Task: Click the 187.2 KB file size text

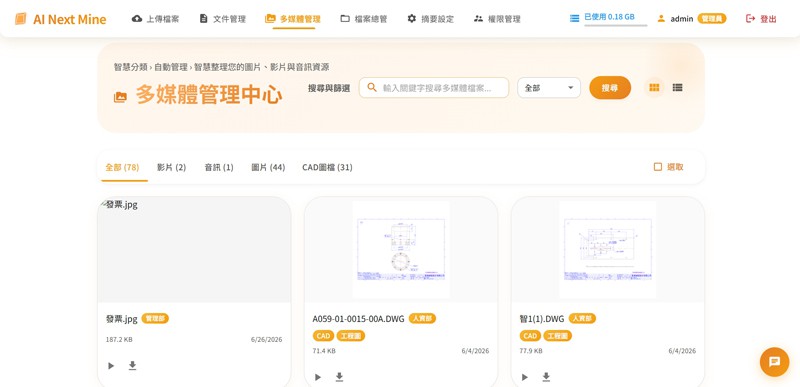Action: coord(119,340)
